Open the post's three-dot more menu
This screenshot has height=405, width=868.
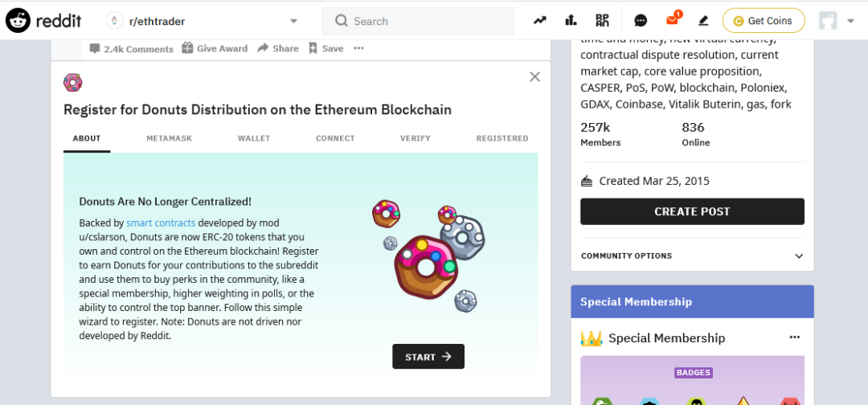point(358,48)
